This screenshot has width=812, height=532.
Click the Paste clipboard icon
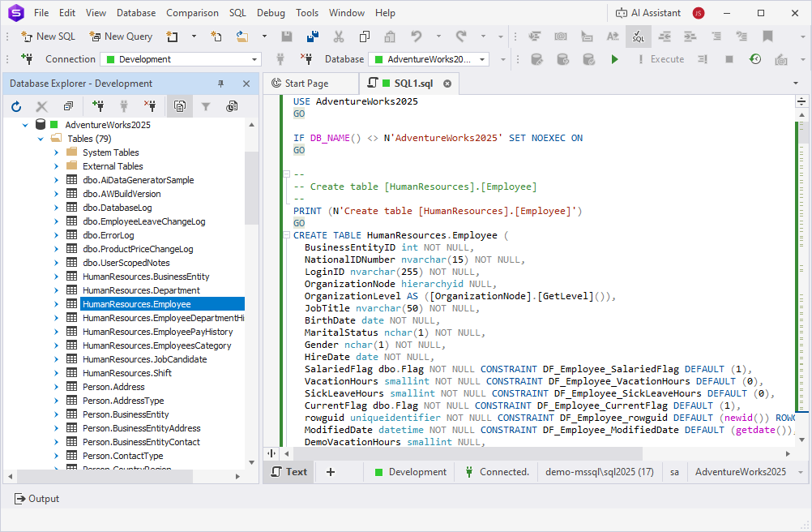390,36
